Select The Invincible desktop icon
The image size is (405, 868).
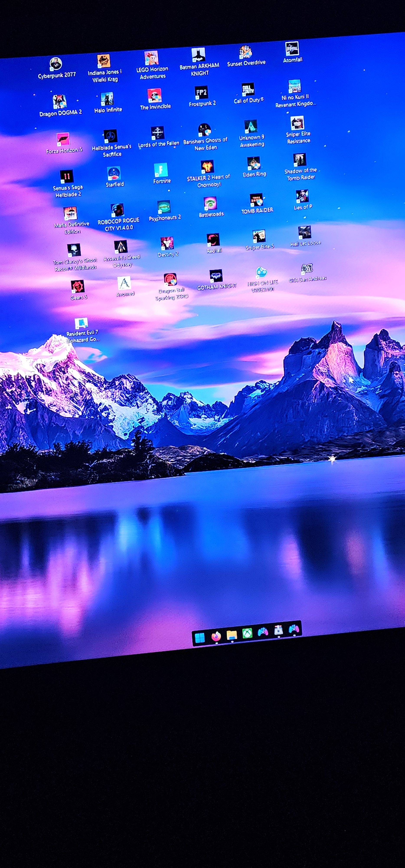[155, 96]
